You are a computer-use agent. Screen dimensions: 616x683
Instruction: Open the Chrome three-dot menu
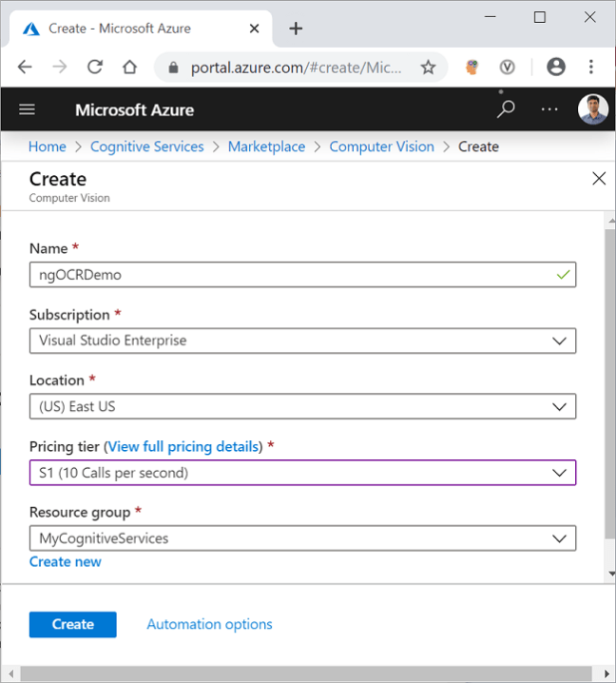coord(590,68)
